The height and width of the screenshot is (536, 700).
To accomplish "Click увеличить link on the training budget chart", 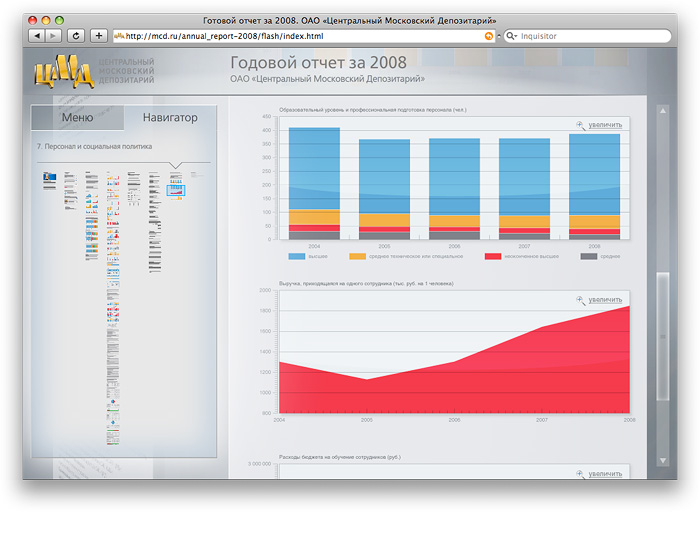I will [x=605, y=473].
